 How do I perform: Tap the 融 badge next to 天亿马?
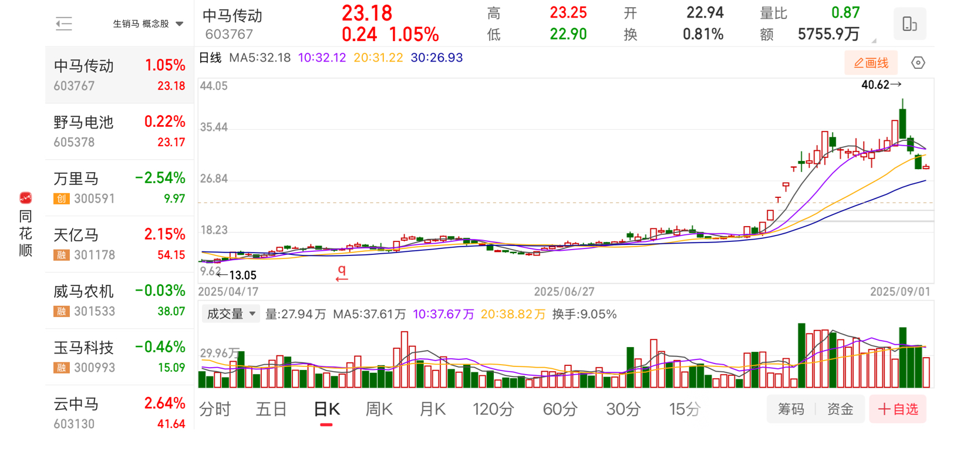[62, 255]
